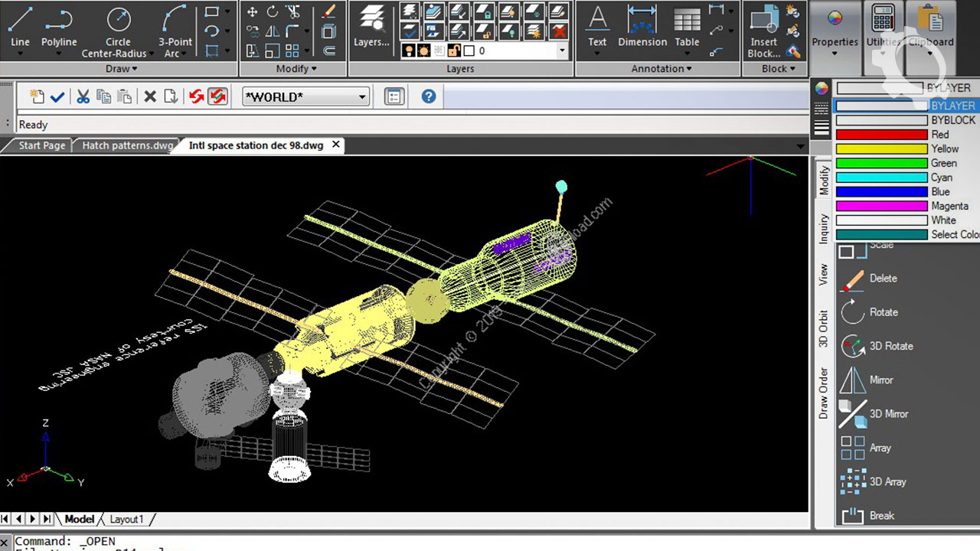
Task: Switch to Hatch patterns.dwg tab
Action: (127, 145)
